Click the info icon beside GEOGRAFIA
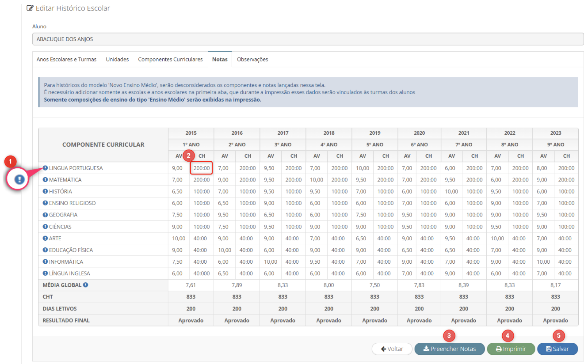Screen dimensions: 588x364 click(45, 215)
